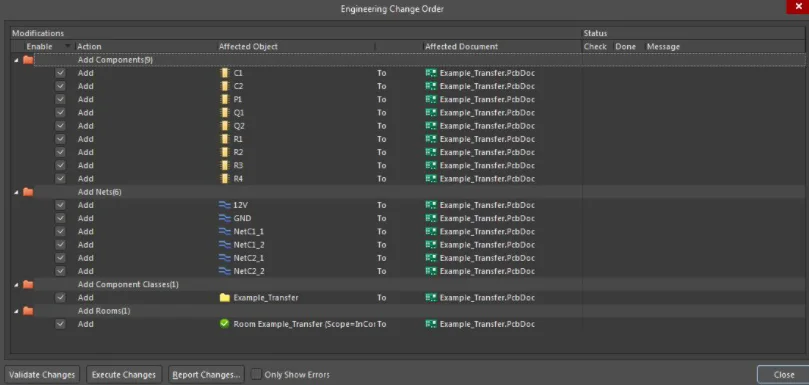
Task: Collapse the Add Component Classes group
Action: click(16, 285)
